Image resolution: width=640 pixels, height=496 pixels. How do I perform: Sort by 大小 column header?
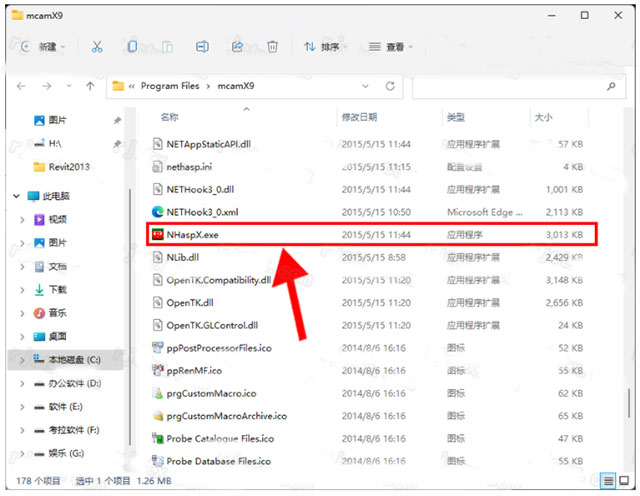click(x=544, y=117)
